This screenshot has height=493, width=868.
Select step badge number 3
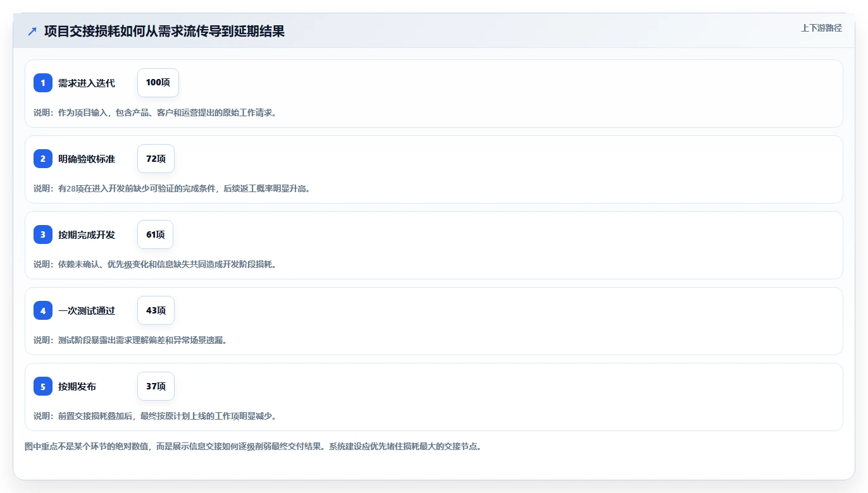(x=43, y=234)
